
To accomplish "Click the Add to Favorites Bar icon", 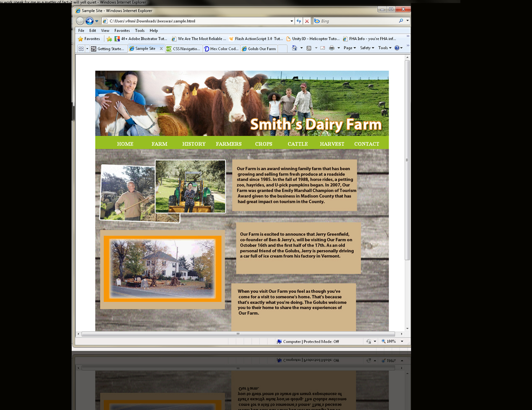I will click(x=109, y=39).
